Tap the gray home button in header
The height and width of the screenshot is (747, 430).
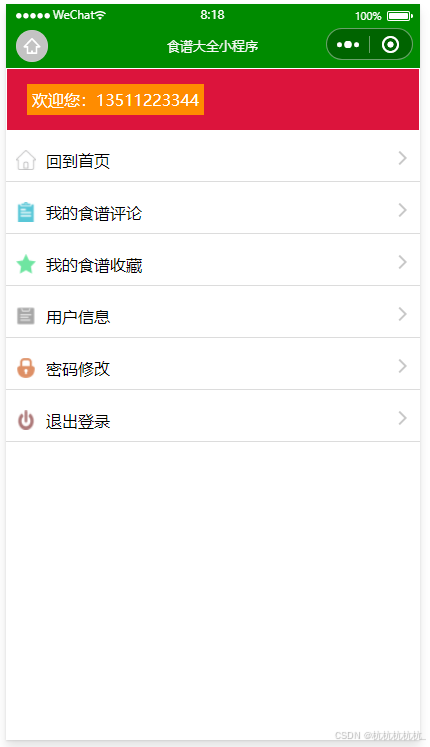32,46
